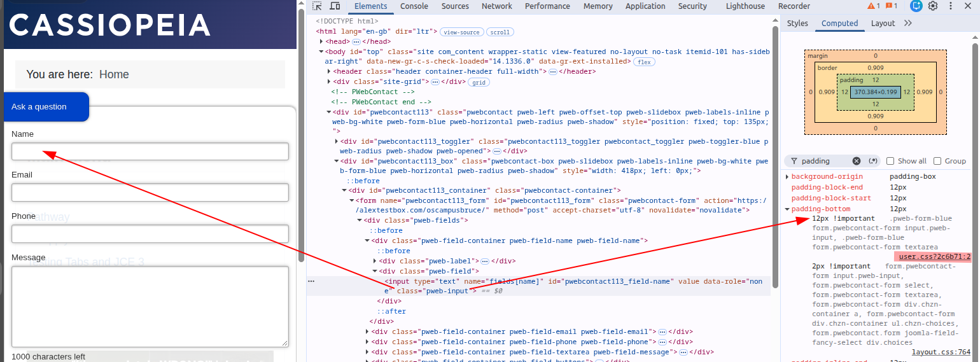Click the view-source badge

pyautogui.click(x=461, y=32)
